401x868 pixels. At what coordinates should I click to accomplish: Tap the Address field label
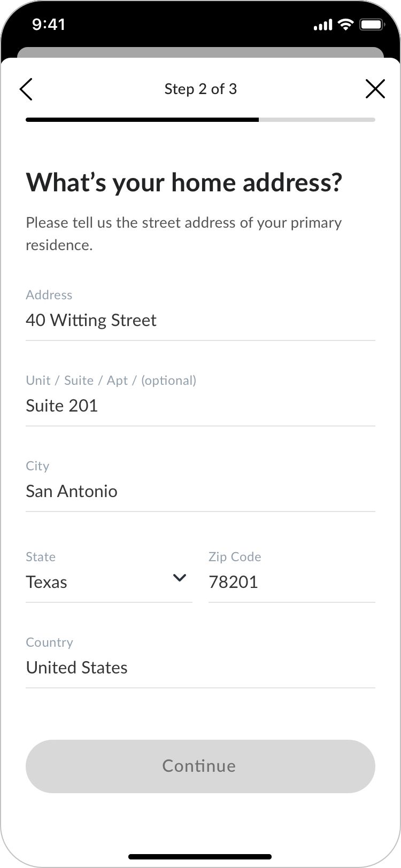[49, 295]
